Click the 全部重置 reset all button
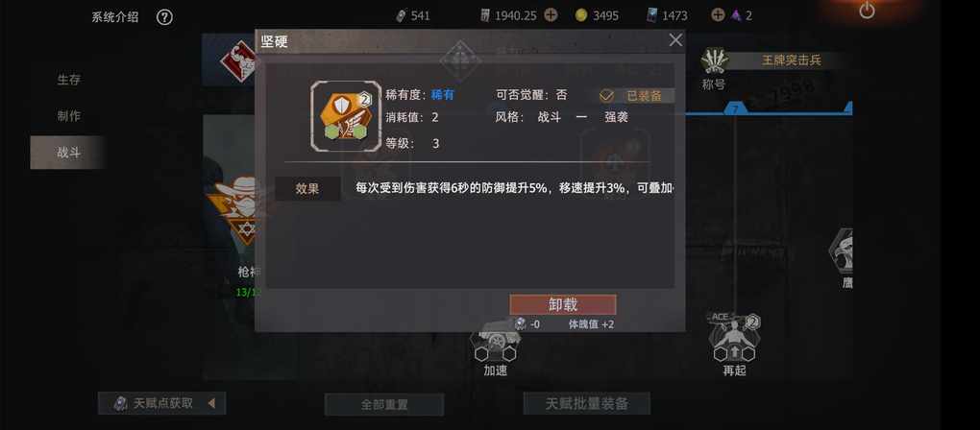Image resolution: width=980 pixels, height=430 pixels. point(383,404)
